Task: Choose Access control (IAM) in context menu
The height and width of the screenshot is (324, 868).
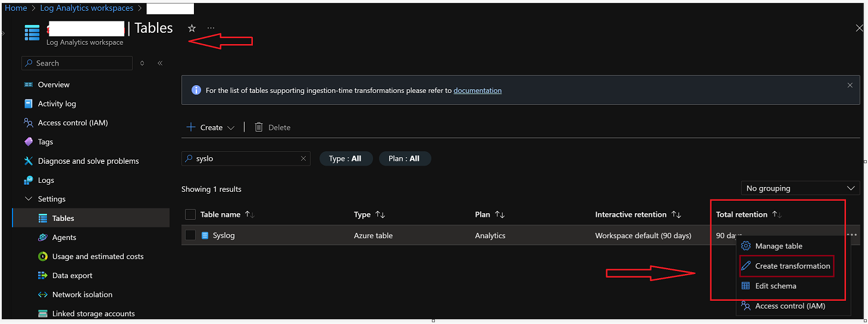Action: click(x=790, y=306)
